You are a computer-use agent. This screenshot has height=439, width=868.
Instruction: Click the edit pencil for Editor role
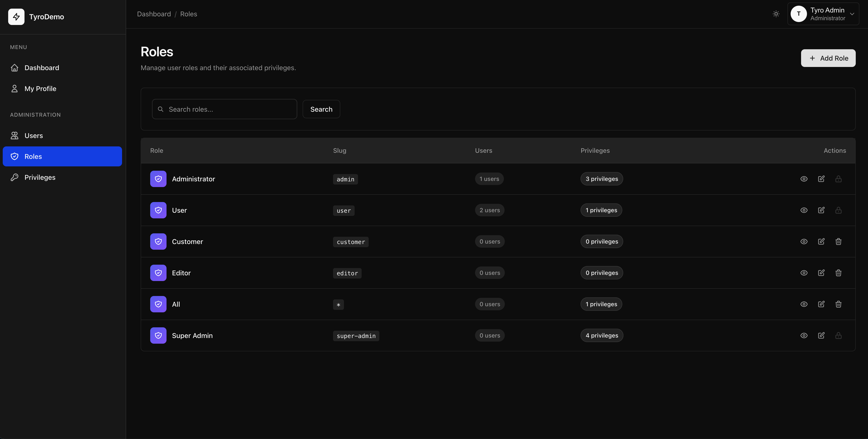(821, 273)
